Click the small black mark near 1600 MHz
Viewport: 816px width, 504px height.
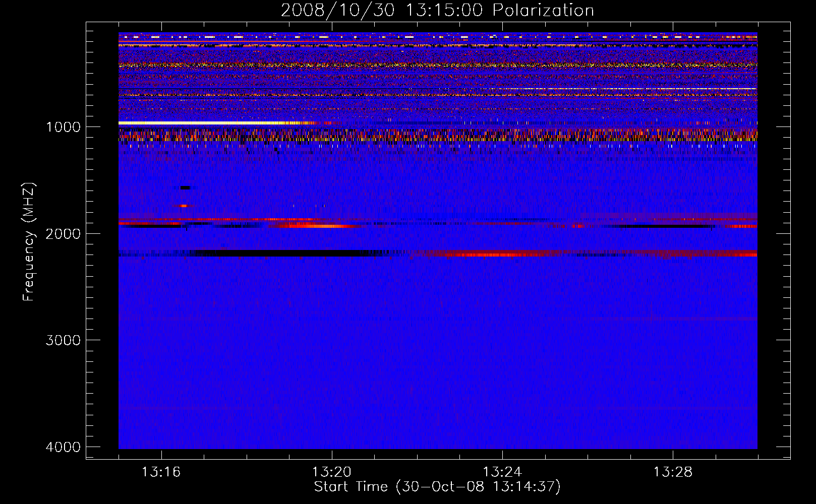(185, 187)
